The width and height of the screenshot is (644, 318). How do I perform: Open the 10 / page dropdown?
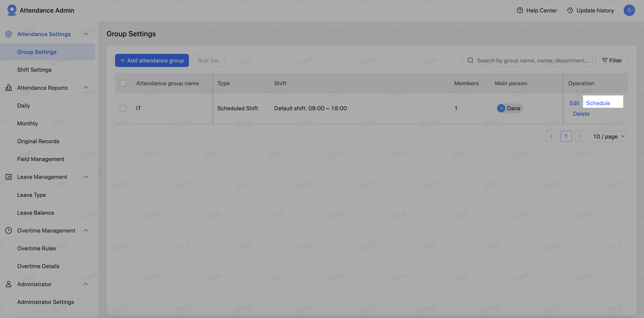coord(608,136)
